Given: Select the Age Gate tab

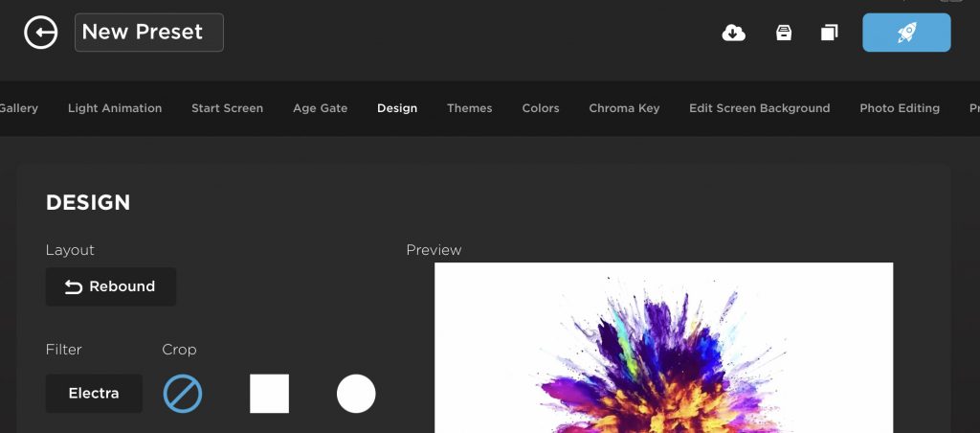Looking at the screenshot, I should [x=320, y=108].
